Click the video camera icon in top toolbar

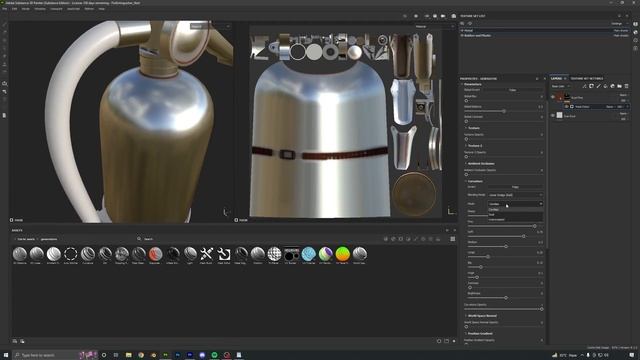pos(443,16)
